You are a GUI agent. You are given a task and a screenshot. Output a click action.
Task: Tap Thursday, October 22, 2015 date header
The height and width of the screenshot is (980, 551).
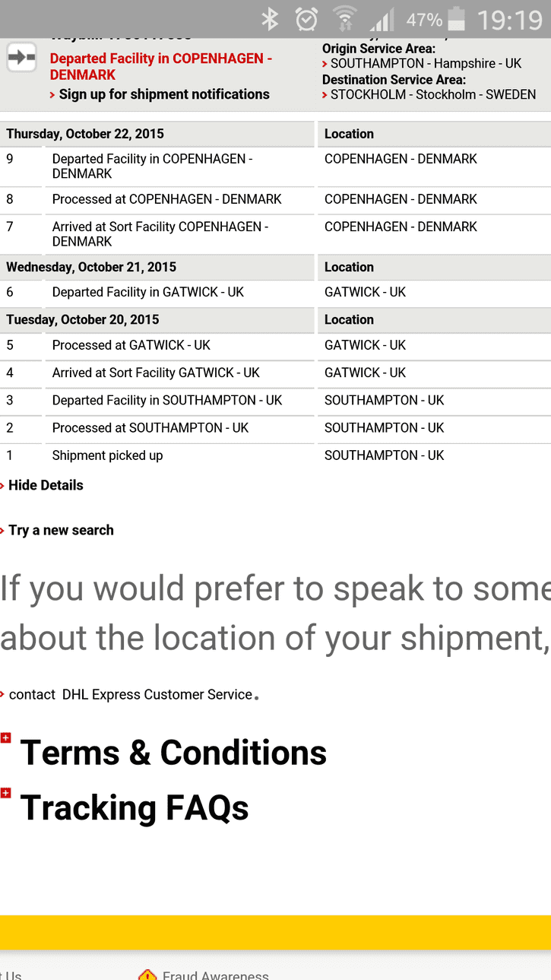pyautogui.click(x=85, y=134)
